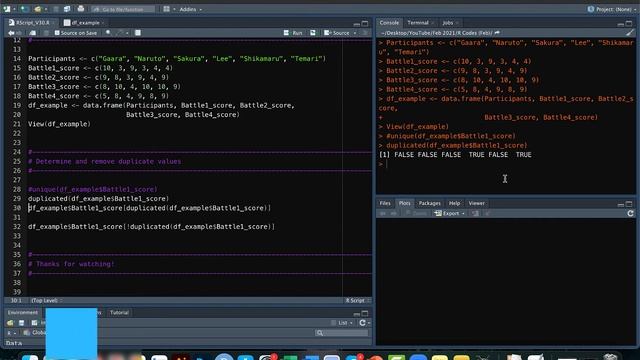Select the Help tab
The width and height of the screenshot is (640, 360).
[454, 203]
